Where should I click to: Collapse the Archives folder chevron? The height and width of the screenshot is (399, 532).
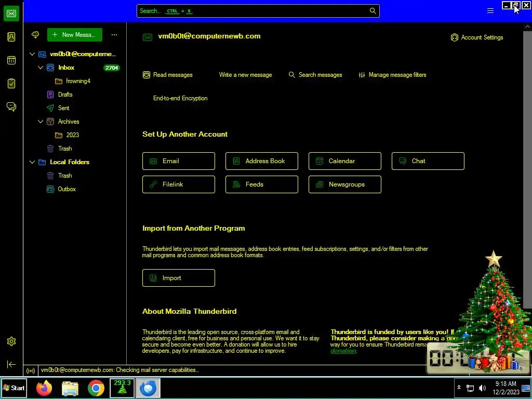point(41,122)
